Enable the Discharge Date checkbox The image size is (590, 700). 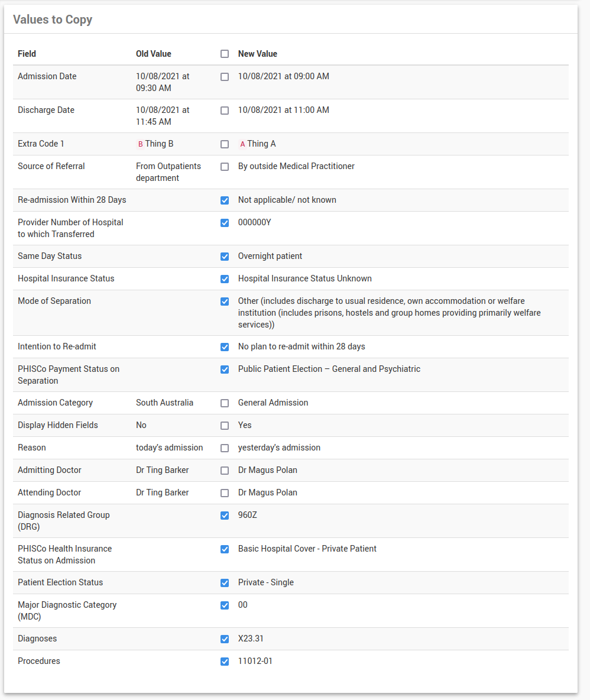[225, 111]
